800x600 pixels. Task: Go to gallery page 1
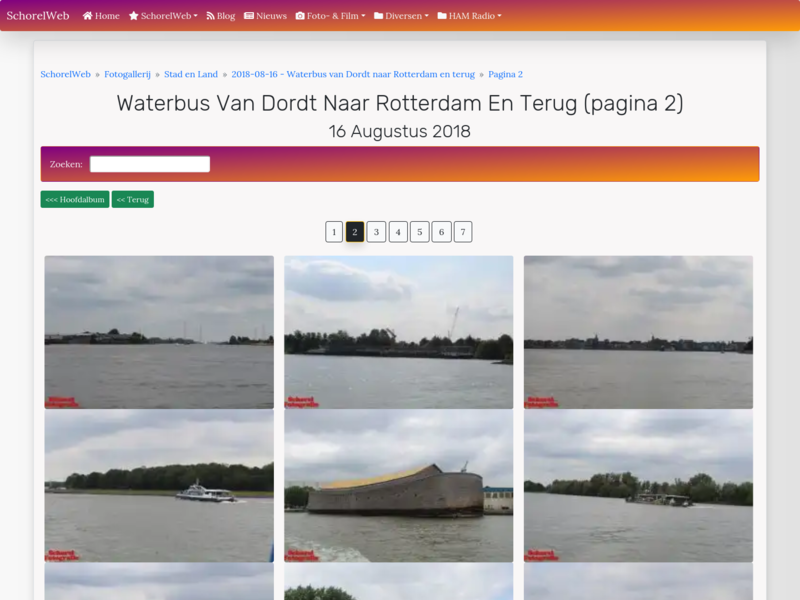[x=334, y=232]
